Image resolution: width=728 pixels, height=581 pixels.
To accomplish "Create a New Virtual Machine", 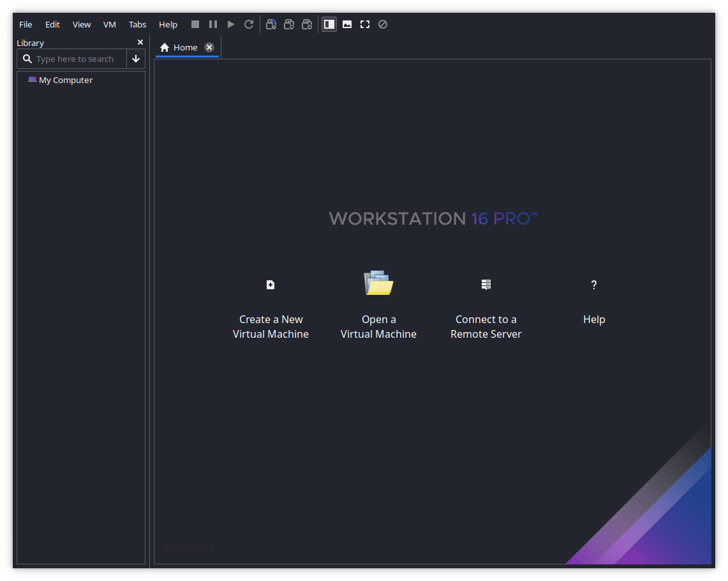I will click(x=271, y=285).
